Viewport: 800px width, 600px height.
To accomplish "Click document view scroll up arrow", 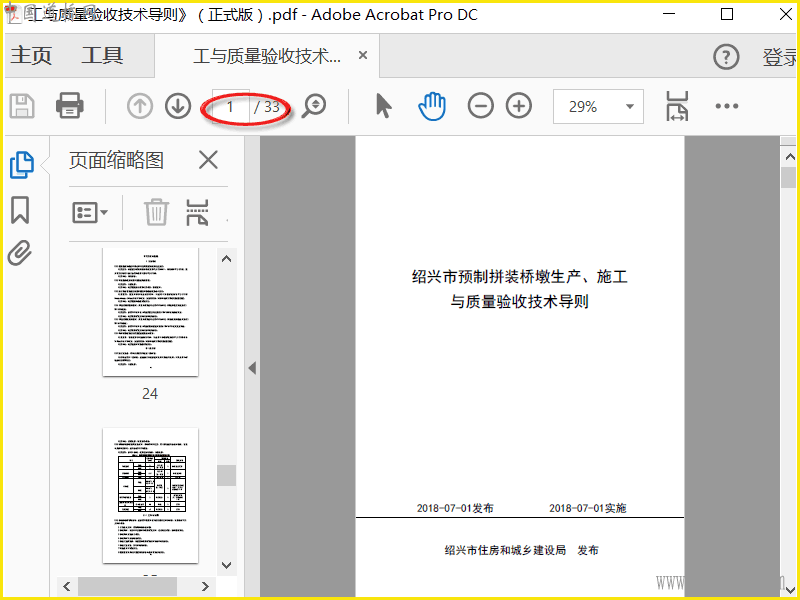I will point(789,157).
